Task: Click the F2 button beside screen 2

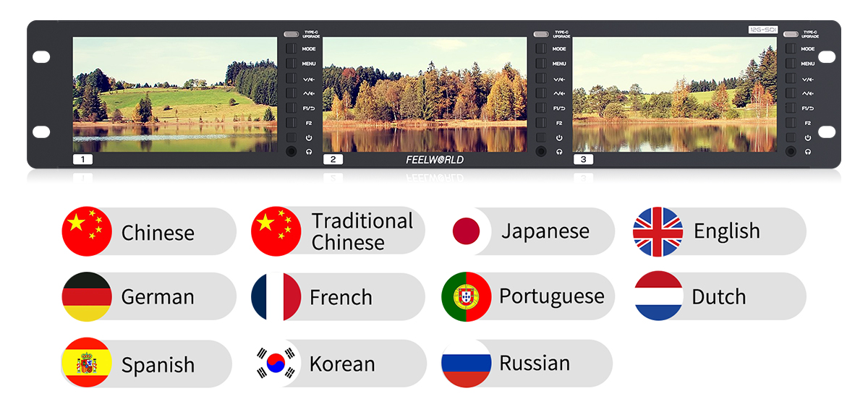Action: (x=540, y=123)
